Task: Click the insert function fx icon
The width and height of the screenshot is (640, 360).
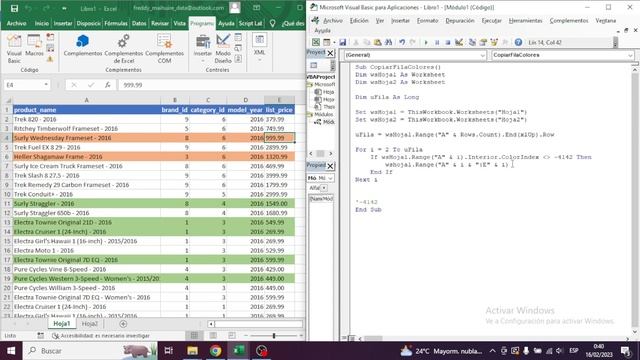Action: tap(107, 85)
